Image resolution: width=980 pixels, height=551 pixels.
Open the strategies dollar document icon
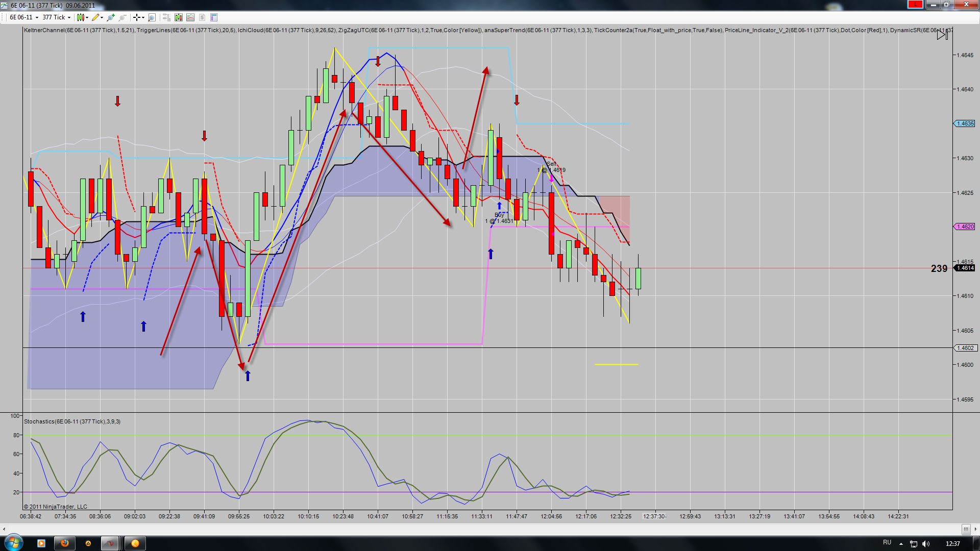coord(202,17)
